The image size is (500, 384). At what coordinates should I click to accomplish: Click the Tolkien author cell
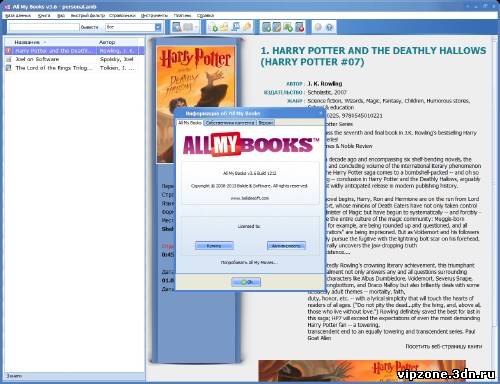(117, 68)
